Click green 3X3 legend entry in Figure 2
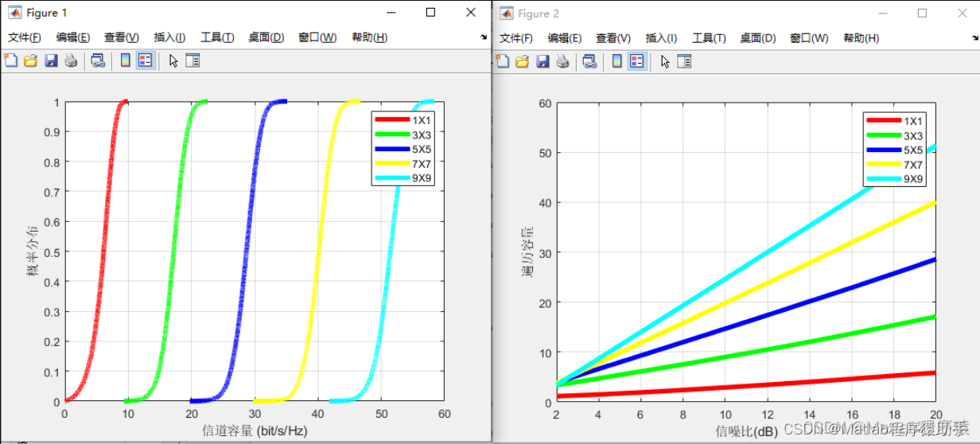This screenshot has height=444, width=980. click(895, 135)
